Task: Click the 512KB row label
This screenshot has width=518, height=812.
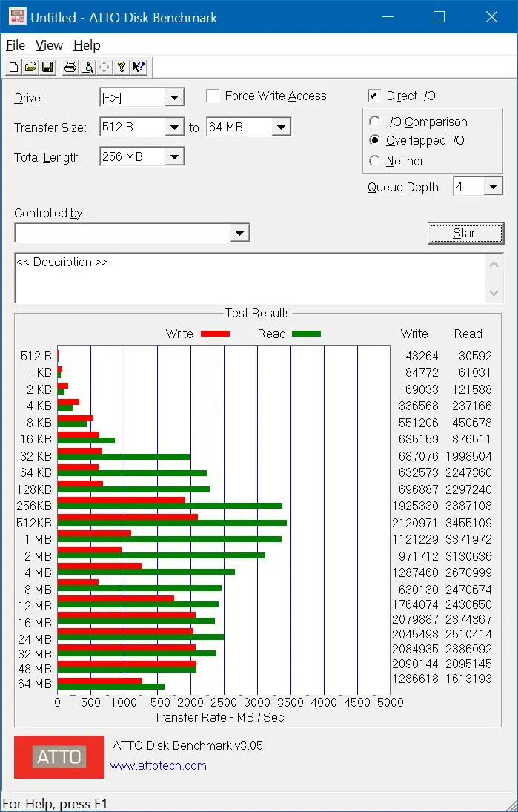Action: 34,523
